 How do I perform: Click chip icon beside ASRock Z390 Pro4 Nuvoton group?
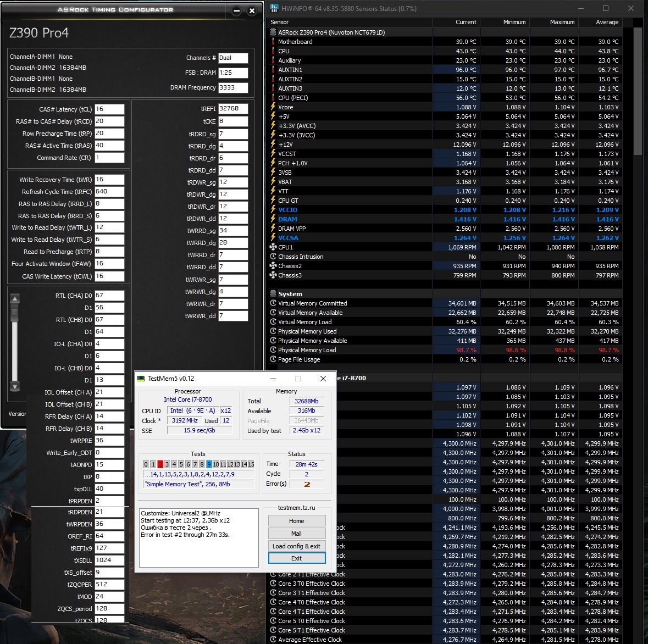(273, 32)
